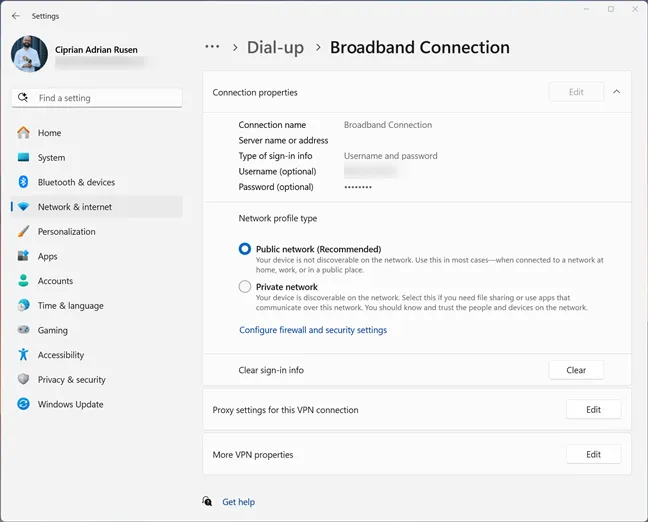Click the Broadband Connection name value

click(388, 125)
